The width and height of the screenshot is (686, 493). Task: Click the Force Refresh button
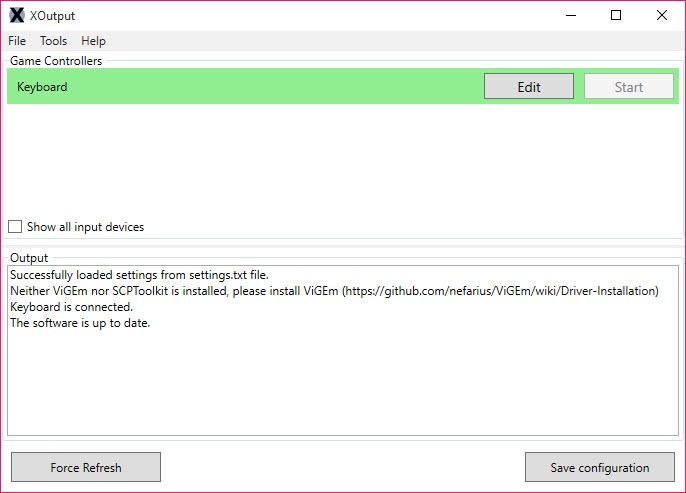point(86,467)
